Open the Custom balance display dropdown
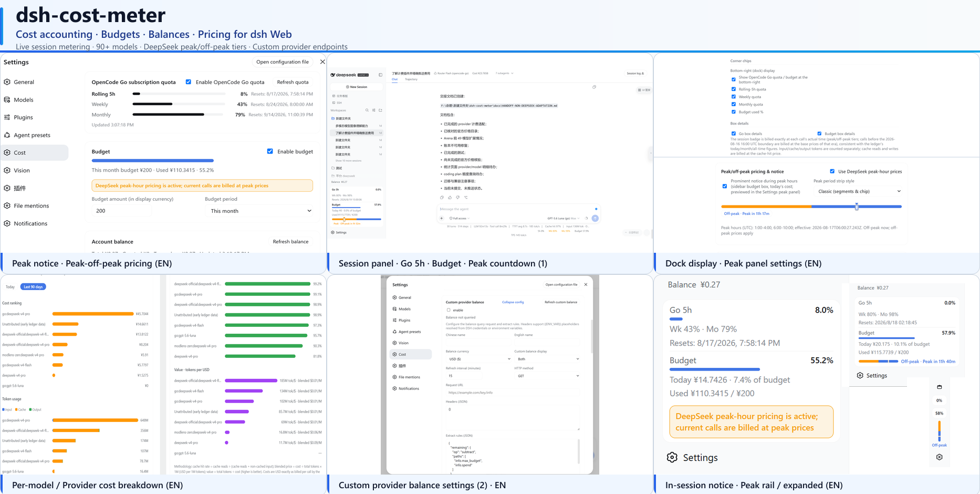The height and width of the screenshot is (494, 980). coord(547,359)
